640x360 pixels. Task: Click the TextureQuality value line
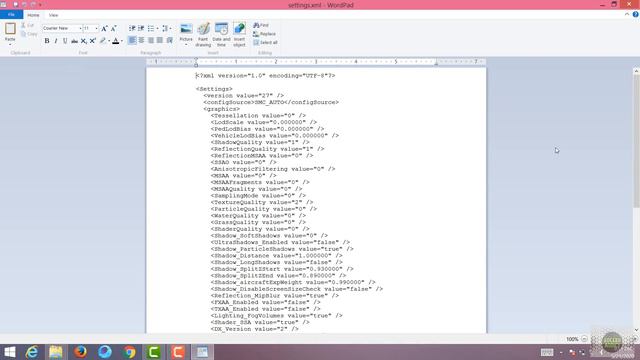click(262, 202)
